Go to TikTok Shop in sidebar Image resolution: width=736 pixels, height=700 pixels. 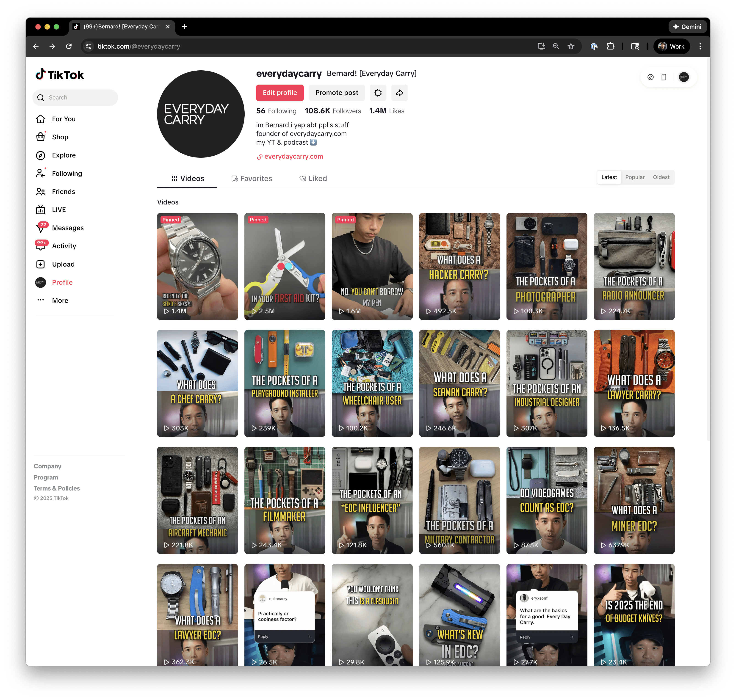tap(60, 137)
